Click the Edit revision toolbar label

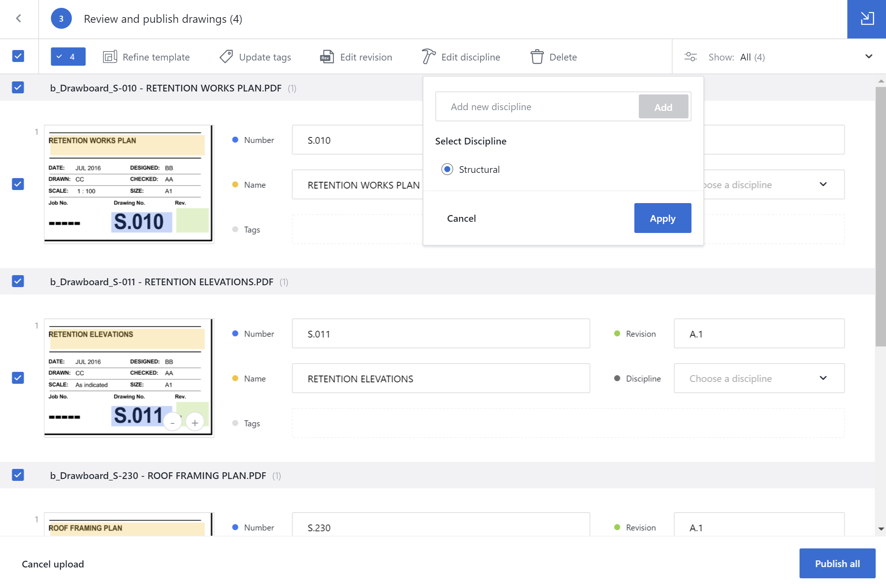[366, 57]
